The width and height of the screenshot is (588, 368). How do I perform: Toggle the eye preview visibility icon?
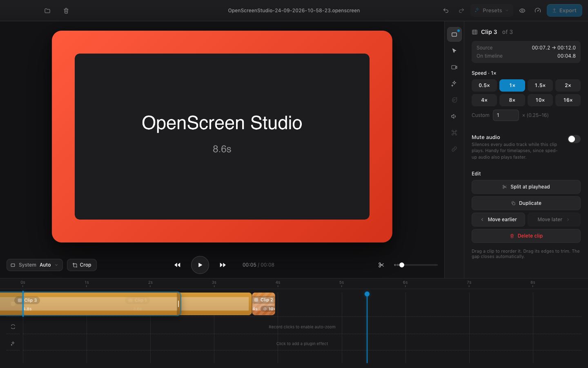[522, 11]
